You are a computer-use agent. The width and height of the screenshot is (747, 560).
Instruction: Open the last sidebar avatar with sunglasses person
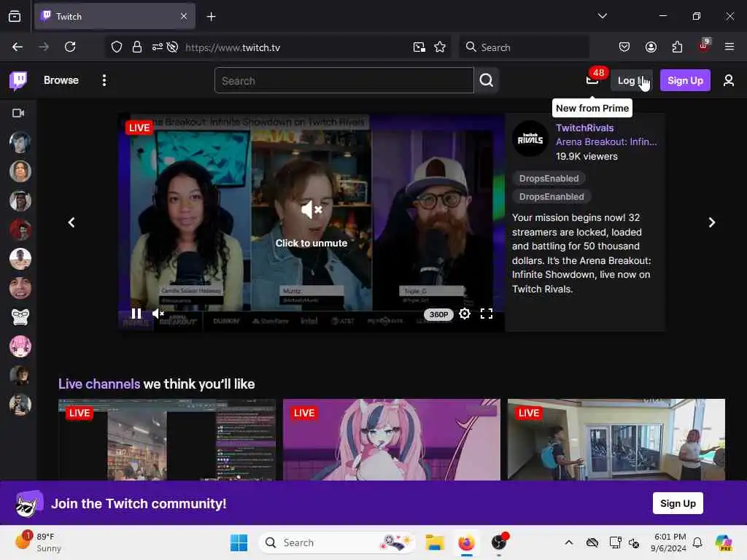click(20, 405)
